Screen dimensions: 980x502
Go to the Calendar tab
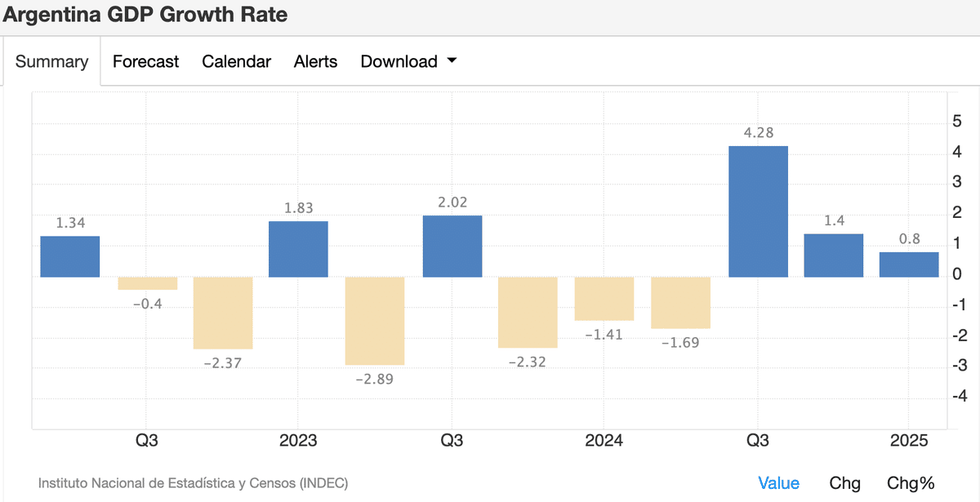point(236,62)
